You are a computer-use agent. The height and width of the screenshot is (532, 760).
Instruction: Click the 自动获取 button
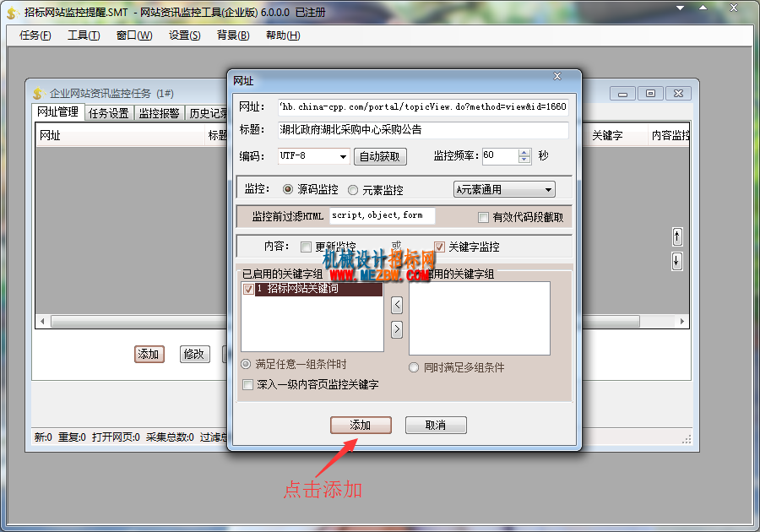(380, 156)
